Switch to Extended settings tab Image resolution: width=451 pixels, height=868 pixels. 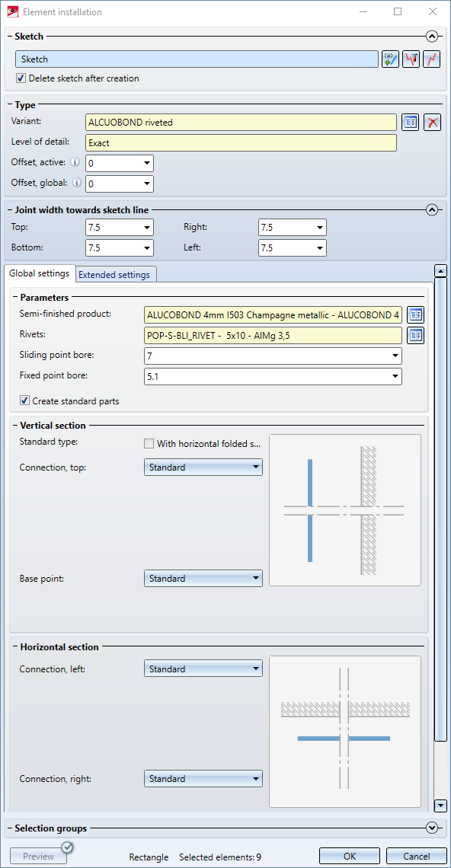click(x=117, y=275)
